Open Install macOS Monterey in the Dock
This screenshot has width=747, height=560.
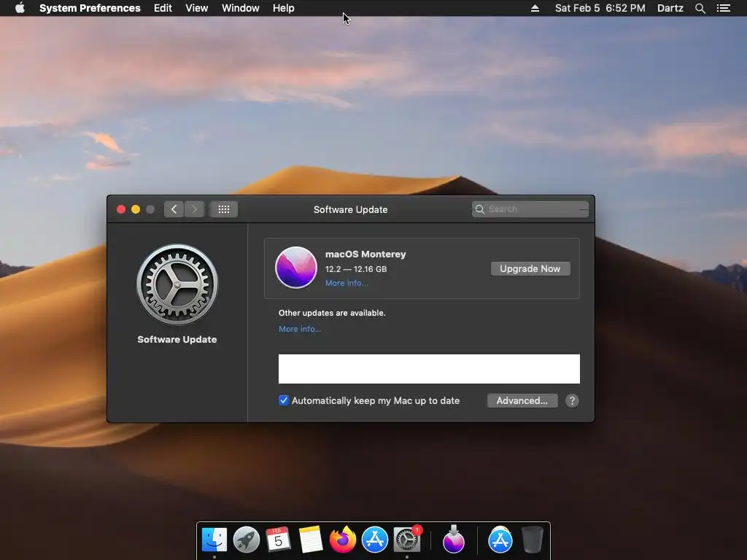point(454,540)
